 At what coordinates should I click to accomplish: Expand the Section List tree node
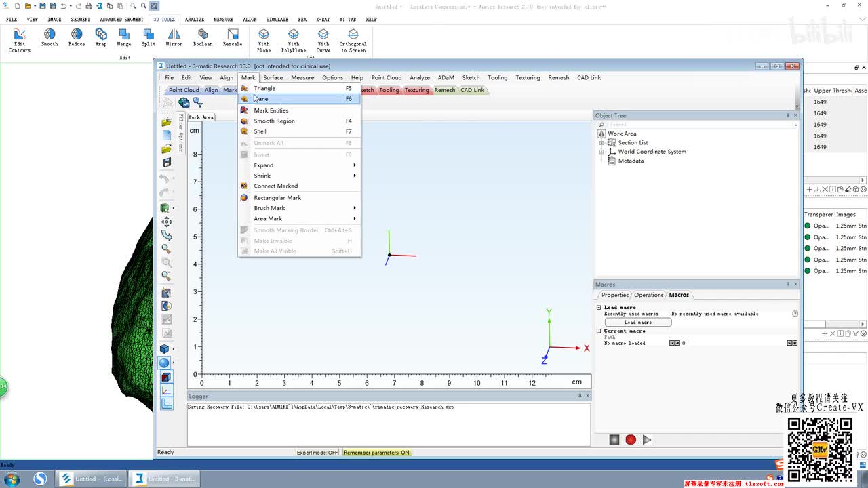click(601, 143)
